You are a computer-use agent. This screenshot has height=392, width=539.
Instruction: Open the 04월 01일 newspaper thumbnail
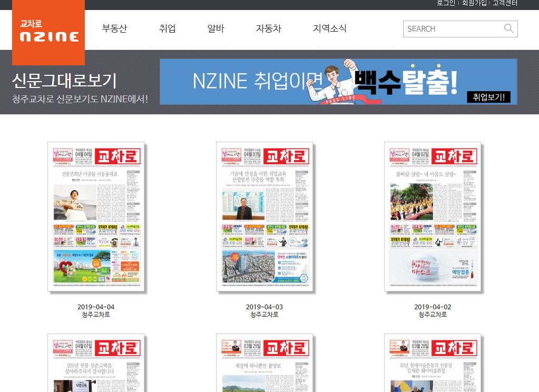[96, 363]
